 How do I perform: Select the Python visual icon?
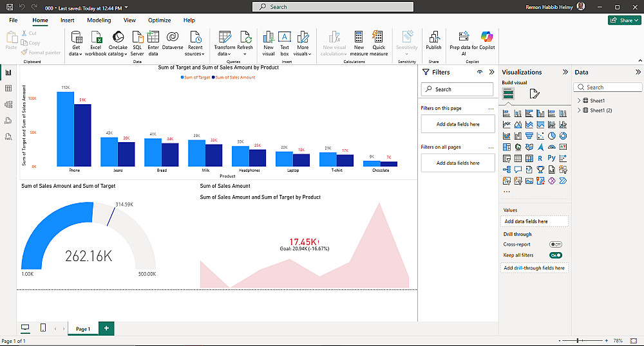[x=552, y=158]
